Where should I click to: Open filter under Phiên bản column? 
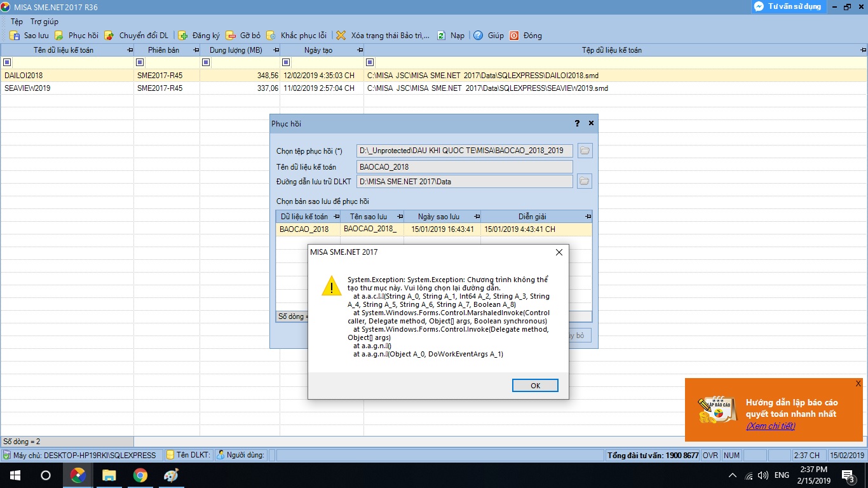(x=140, y=62)
